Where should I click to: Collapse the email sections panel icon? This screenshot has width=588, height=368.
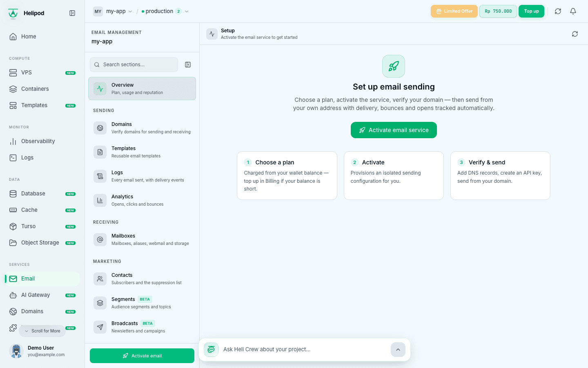click(188, 65)
